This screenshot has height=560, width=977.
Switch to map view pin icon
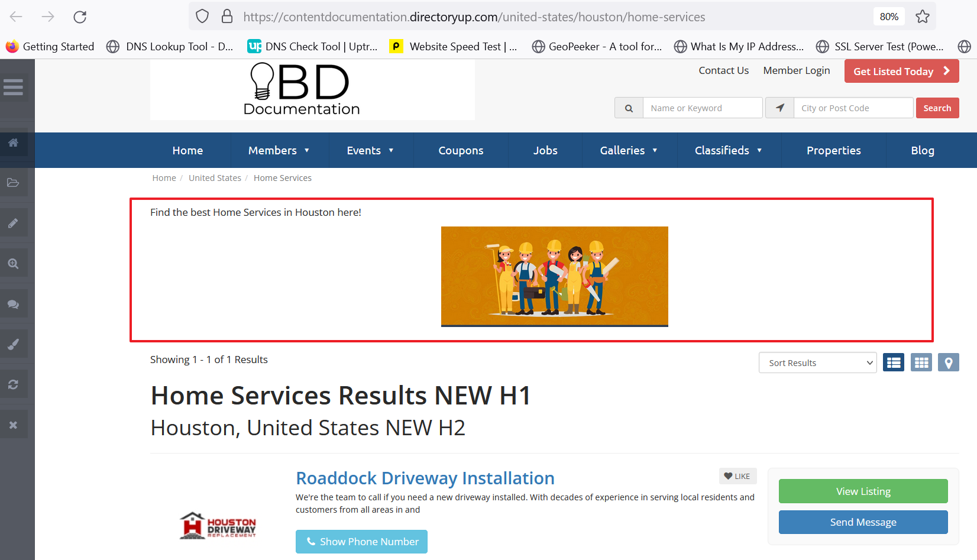coord(949,362)
